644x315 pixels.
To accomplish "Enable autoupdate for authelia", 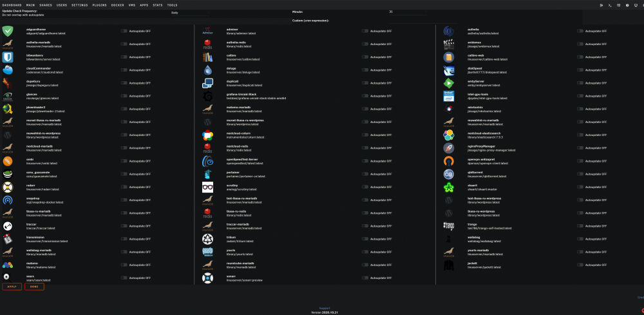I will (580, 31).
